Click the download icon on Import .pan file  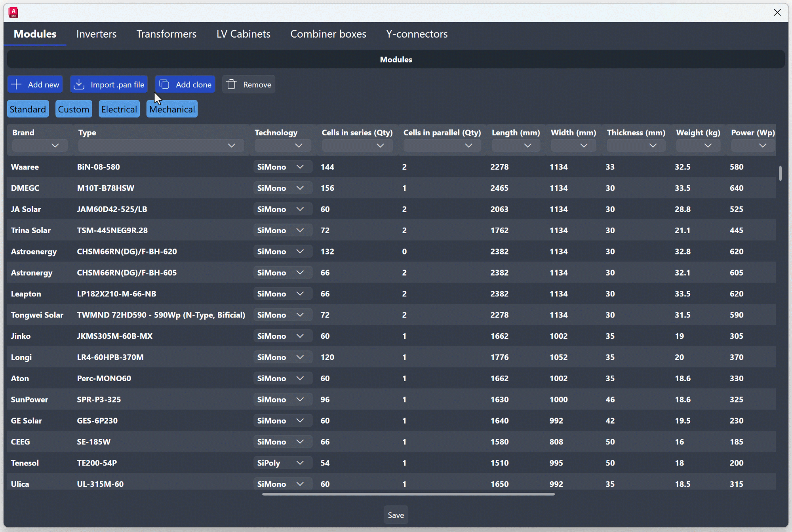point(79,84)
